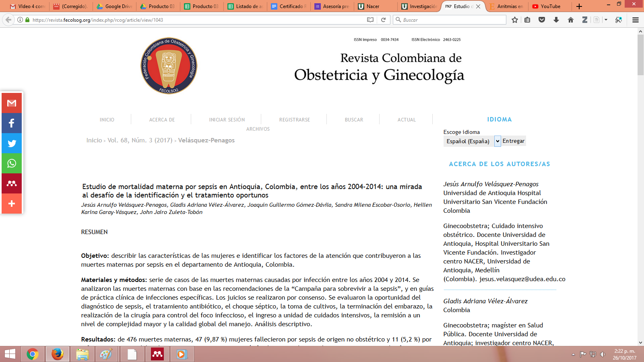
Task: Close the Estudio tab
Action: (478, 6)
